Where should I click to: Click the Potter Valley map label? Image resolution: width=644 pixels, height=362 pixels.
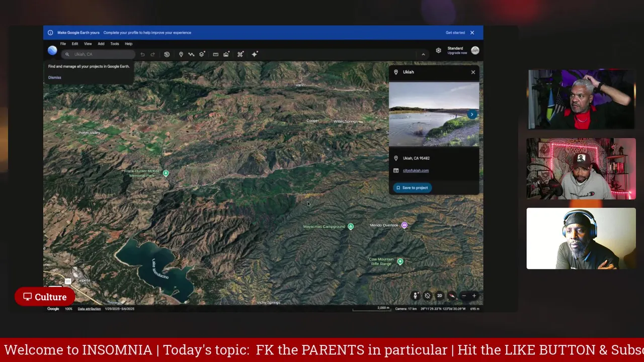point(89,133)
